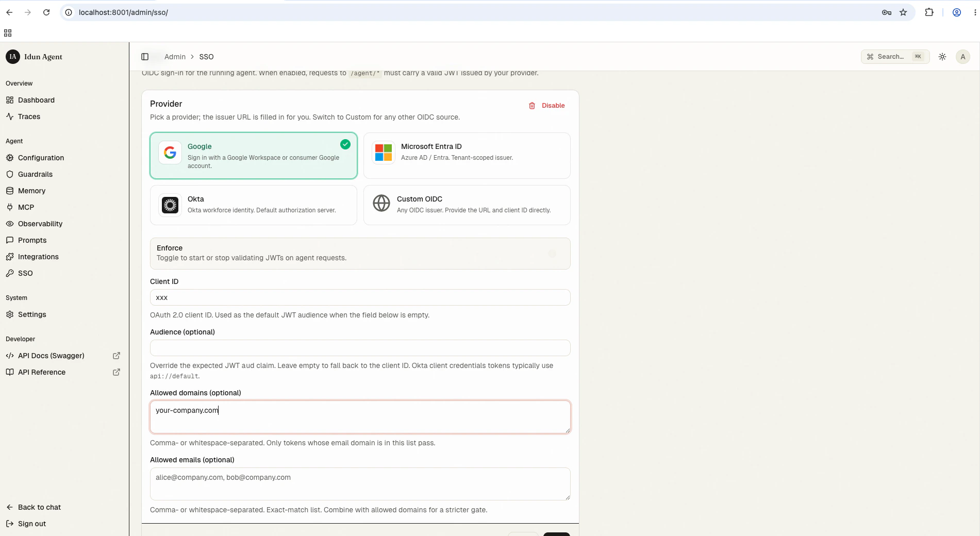Click the Allowed domains text area

point(360,417)
